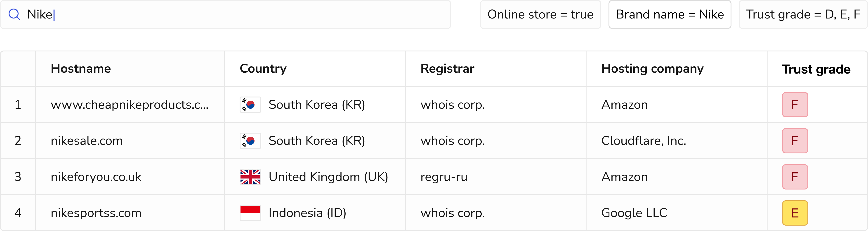
Task: Sort by the Hostname column header
Action: pyautogui.click(x=81, y=69)
